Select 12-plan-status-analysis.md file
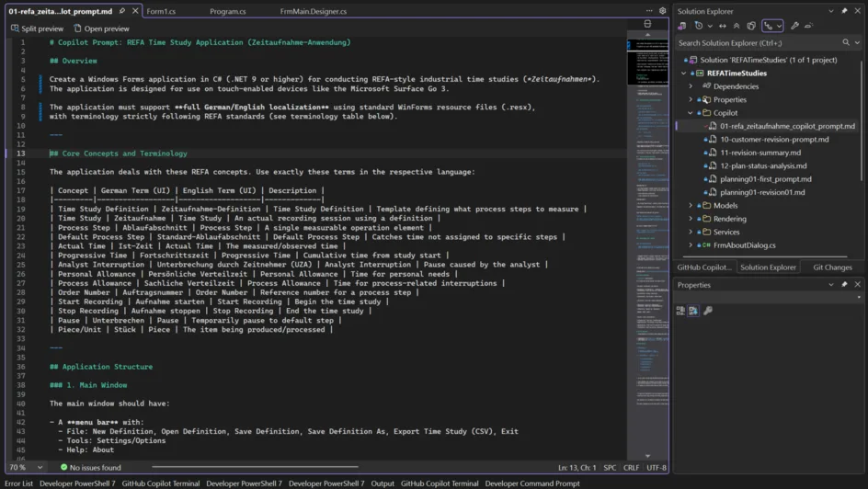Image resolution: width=868 pixels, height=489 pixels. [x=763, y=166]
